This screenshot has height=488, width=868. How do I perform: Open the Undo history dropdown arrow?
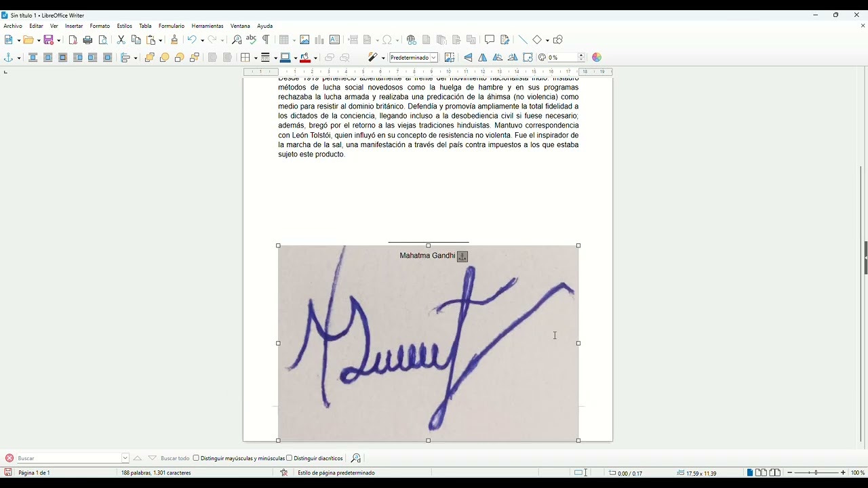(x=202, y=40)
